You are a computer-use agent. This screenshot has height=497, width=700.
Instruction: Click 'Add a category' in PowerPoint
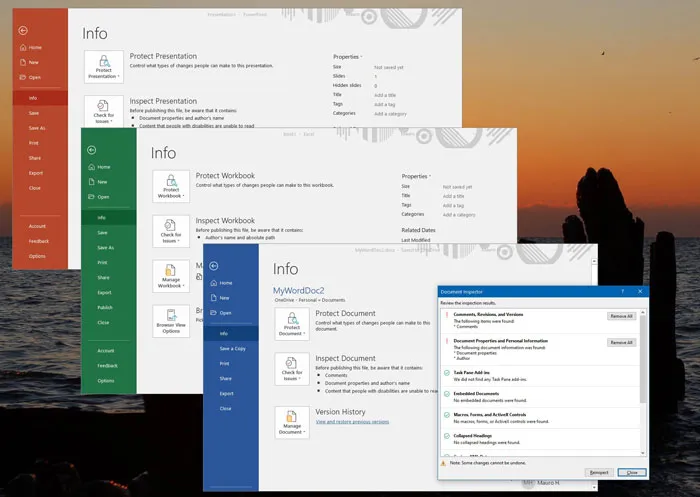pos(390,114)
